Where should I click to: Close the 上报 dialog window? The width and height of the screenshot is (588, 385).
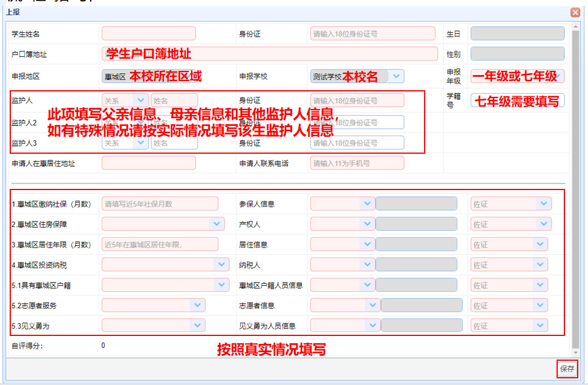[575, 12]
